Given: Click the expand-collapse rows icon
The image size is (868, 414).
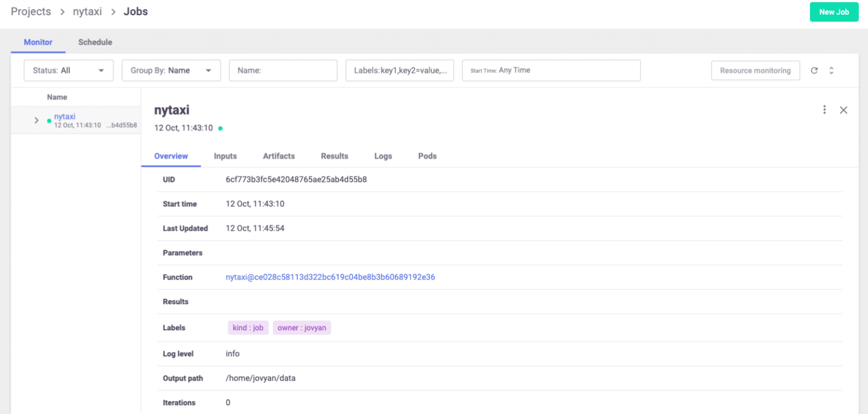Looking at the screenshot, I should point(831,70).
